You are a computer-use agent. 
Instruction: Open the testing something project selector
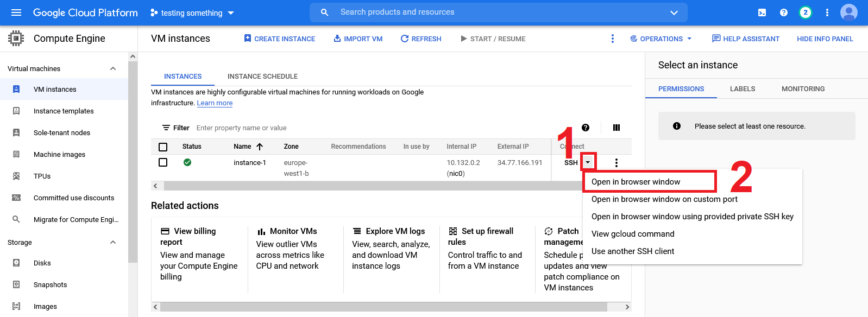pyautogui.click(x=192, y=12)
